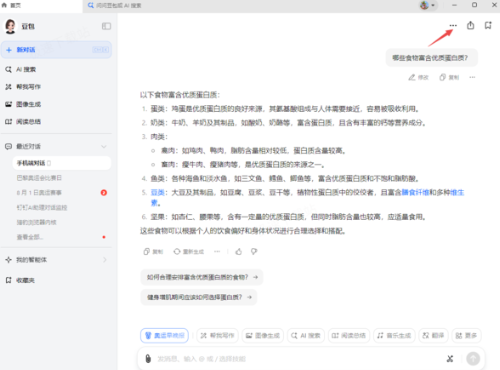500x370 pixels.
Task: Select the 图像生成 chip above the input
Action: point(262,335)
